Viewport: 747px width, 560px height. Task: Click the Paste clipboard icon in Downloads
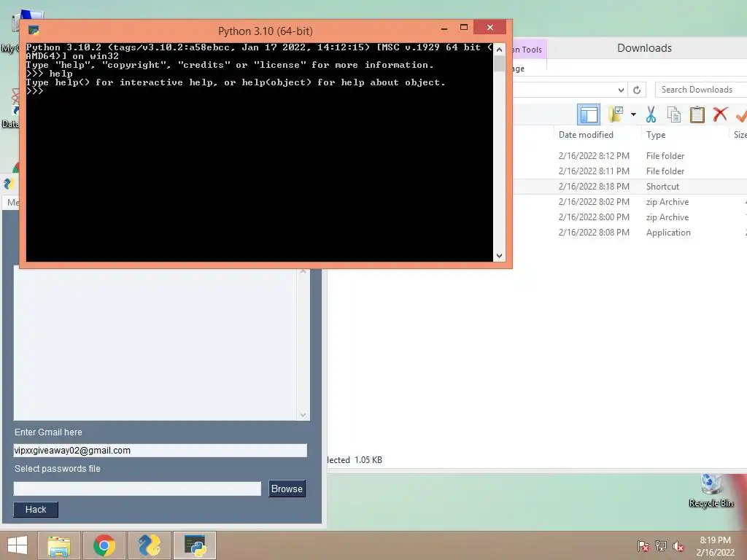[x=697, y=114]
